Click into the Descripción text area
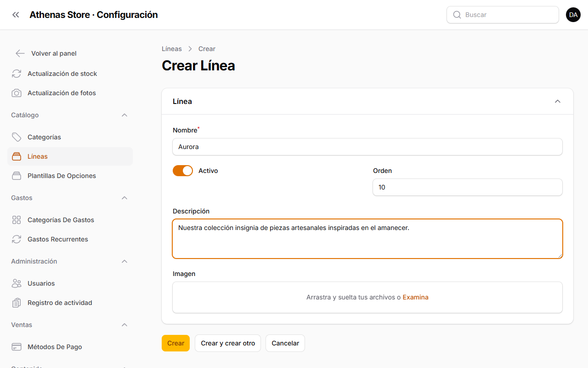Image resolution: width=588 pixels, height=368 pixels. [x=367, y=239]
